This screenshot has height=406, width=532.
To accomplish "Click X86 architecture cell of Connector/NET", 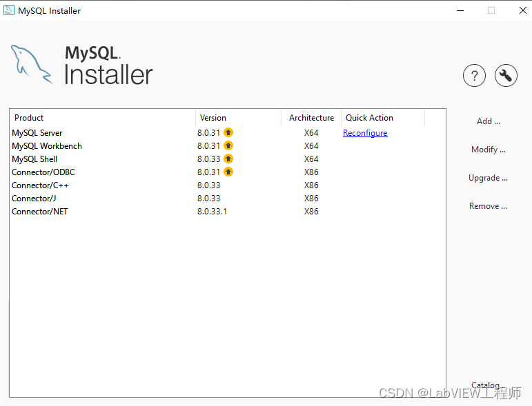I will [311, 212].
